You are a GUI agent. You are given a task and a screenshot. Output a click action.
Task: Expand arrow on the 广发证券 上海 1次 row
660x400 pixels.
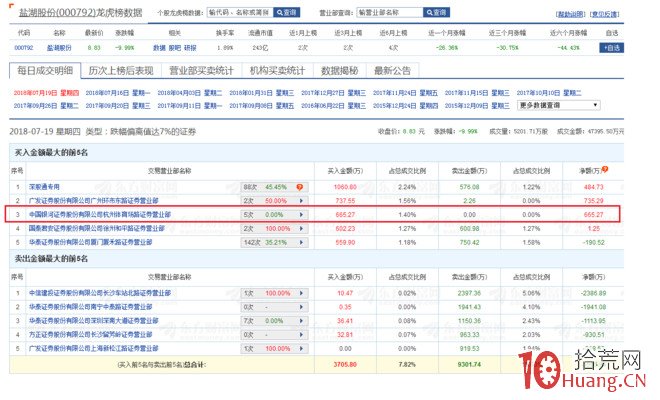pos(301,349)
